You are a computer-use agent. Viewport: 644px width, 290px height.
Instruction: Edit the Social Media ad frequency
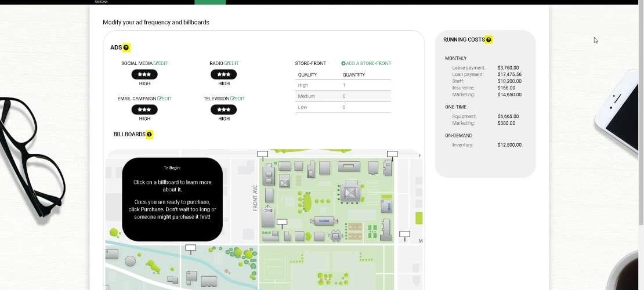click(x=161, y=63)
